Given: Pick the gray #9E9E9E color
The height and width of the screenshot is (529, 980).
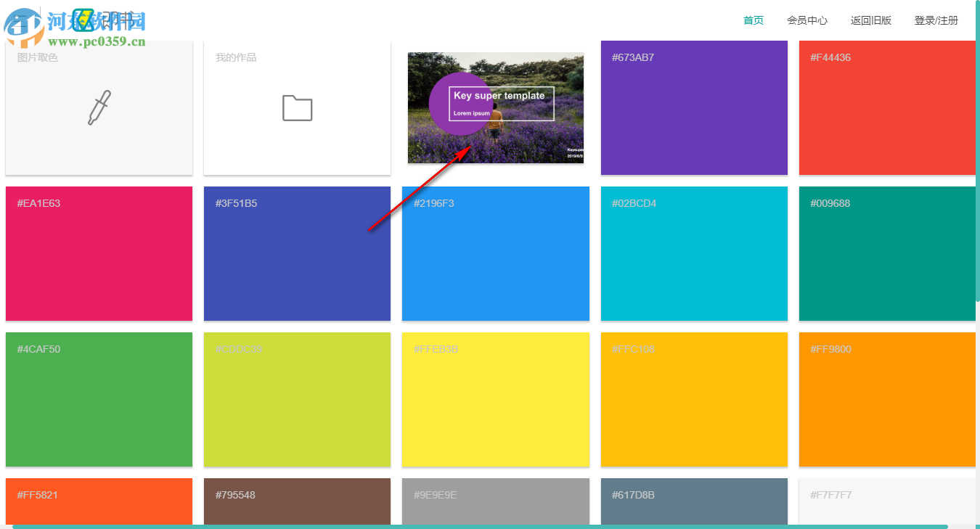Looking at the screenshot, I should (496, 501).
